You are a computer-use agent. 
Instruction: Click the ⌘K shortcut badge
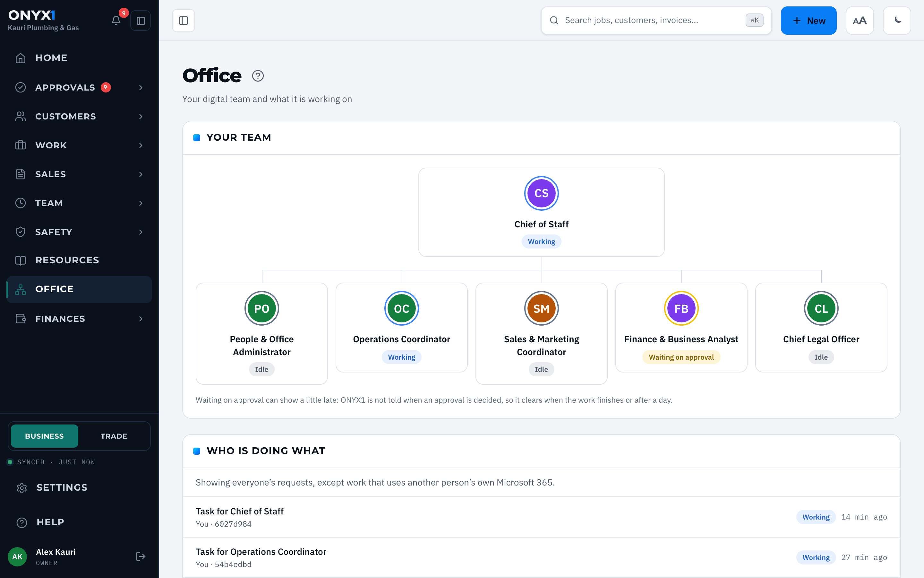(x=755, y=20)
